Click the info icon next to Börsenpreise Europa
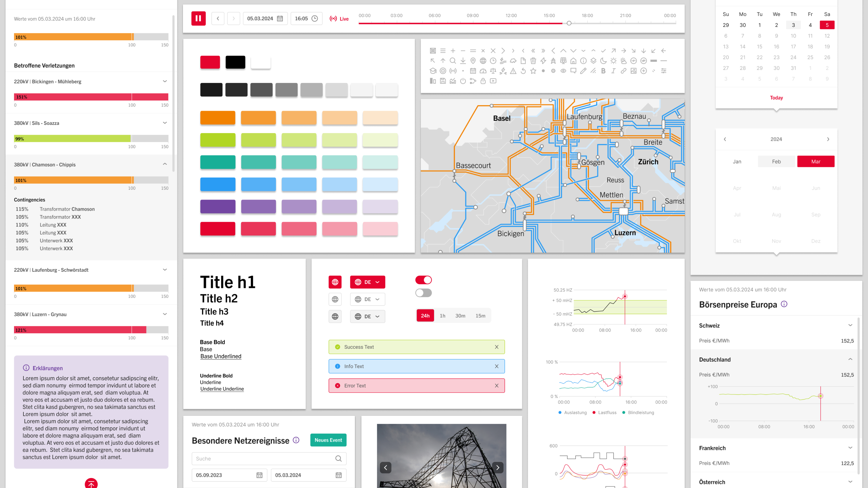 coord(784,304)
